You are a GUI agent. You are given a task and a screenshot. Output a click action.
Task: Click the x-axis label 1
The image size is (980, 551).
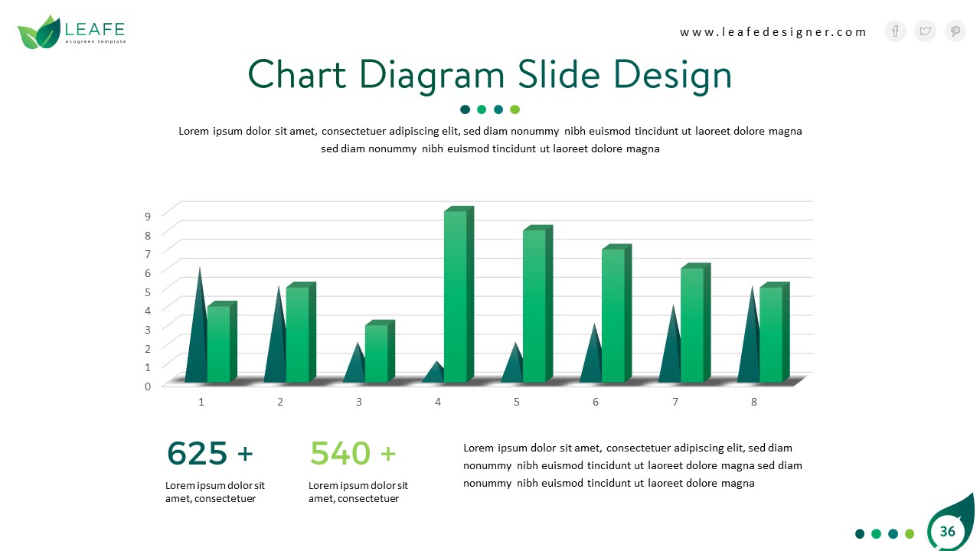coord(201,402)
